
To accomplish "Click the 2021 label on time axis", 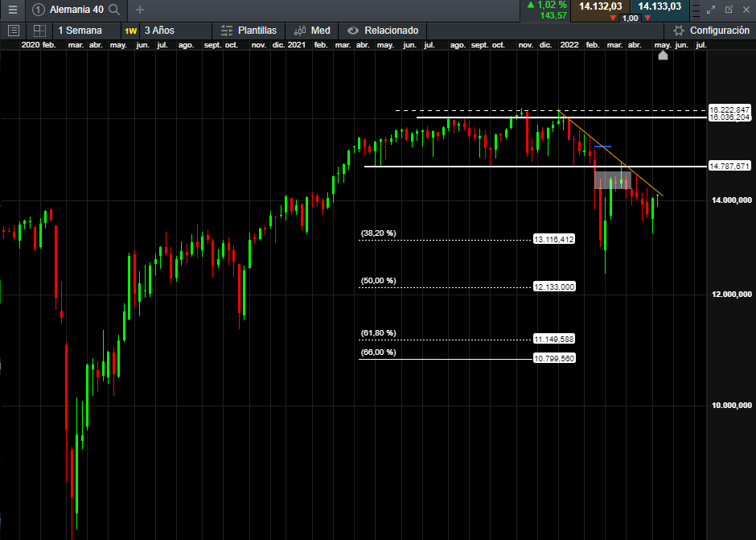I will 297,45.
